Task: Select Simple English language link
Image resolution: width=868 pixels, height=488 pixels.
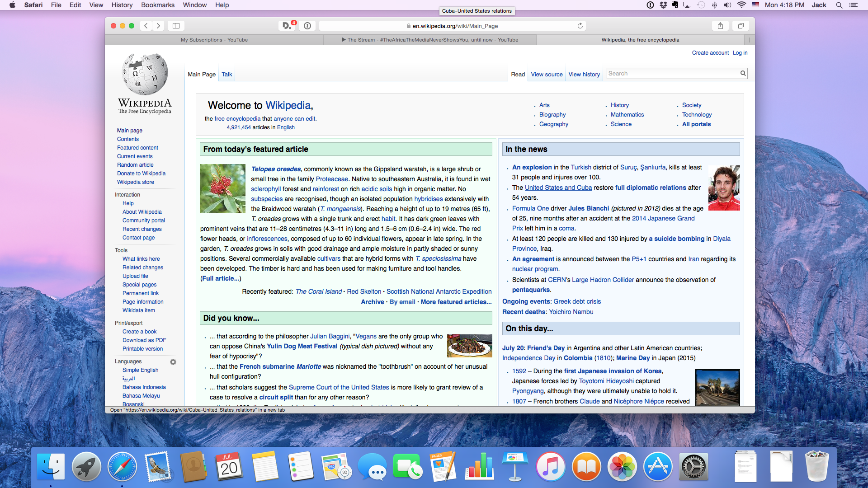Action: coord(140,370)
